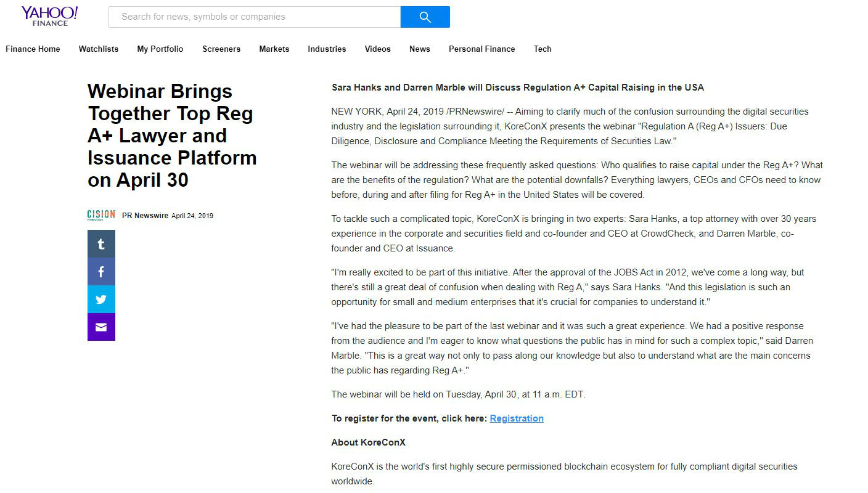Viewport: 868px width, 493px height.
Task: Share article via email icon
Action: (x=101, y=327)
